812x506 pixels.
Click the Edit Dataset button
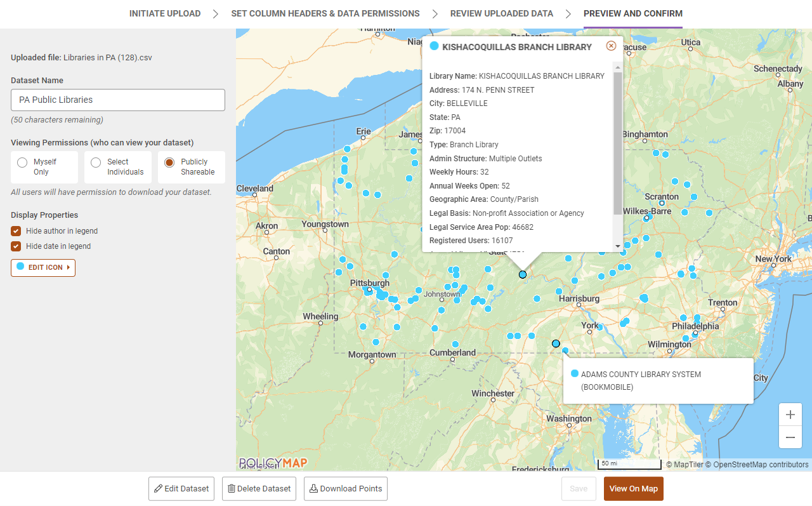tap(181, 489)
